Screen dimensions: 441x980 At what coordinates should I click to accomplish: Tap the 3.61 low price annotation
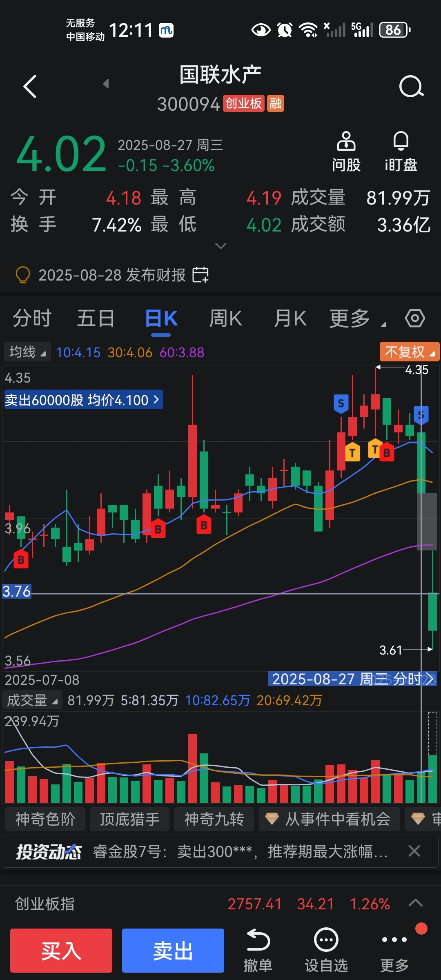point(391,650)
